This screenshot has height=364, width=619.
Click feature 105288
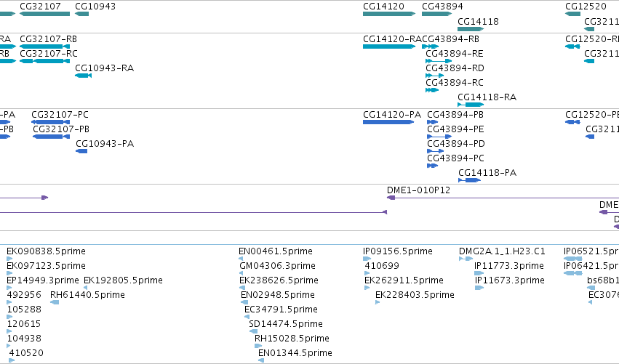(x=9, y=317)
